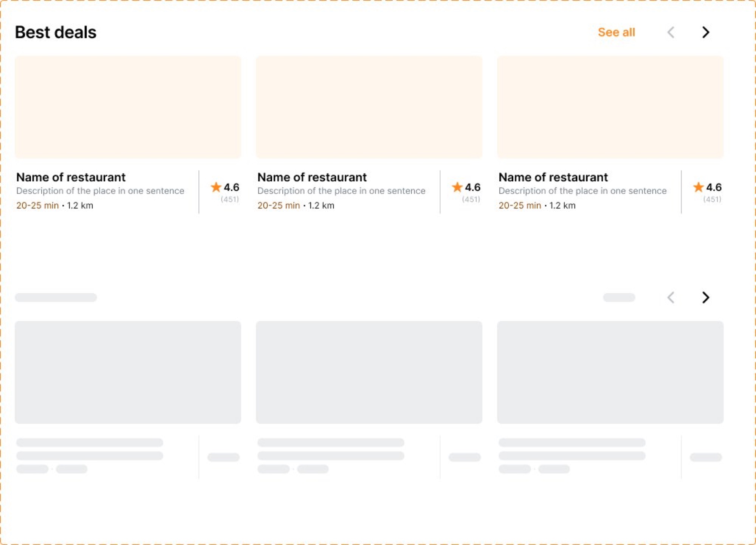The image size is (756, 545).
Task: Click the Best deals heading
Action: (56, 32)
